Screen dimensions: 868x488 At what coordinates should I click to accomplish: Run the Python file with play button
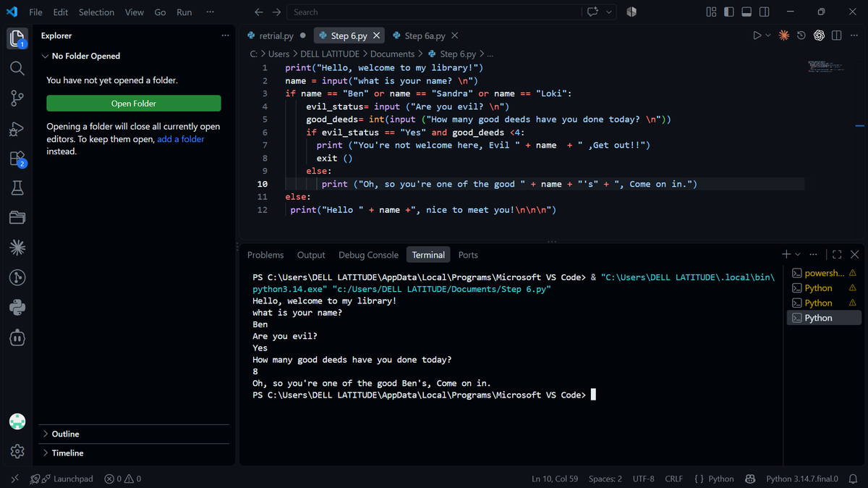[x=757, y=35]
